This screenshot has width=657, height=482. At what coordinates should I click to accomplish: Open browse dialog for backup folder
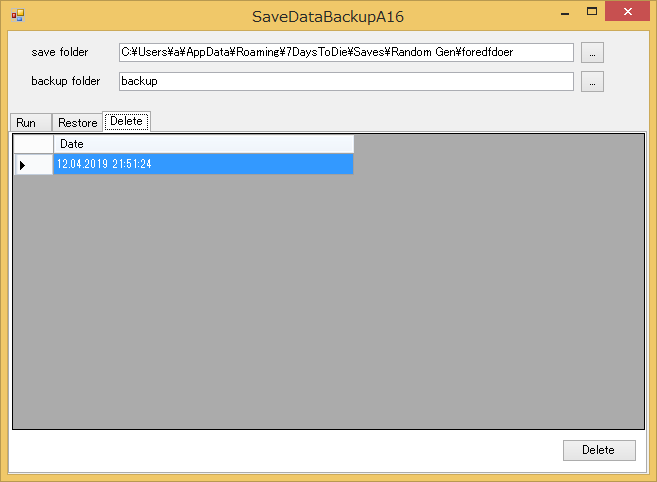[x=592, y=81]
